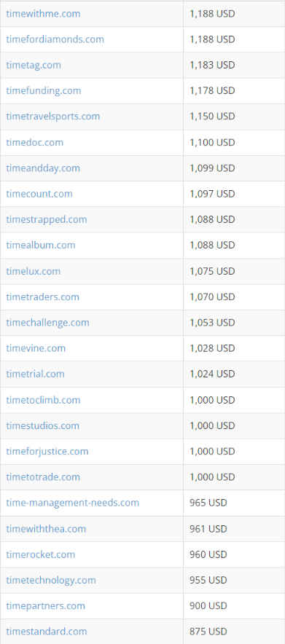Click timetoclimb.com domain link

pos(43,400)
